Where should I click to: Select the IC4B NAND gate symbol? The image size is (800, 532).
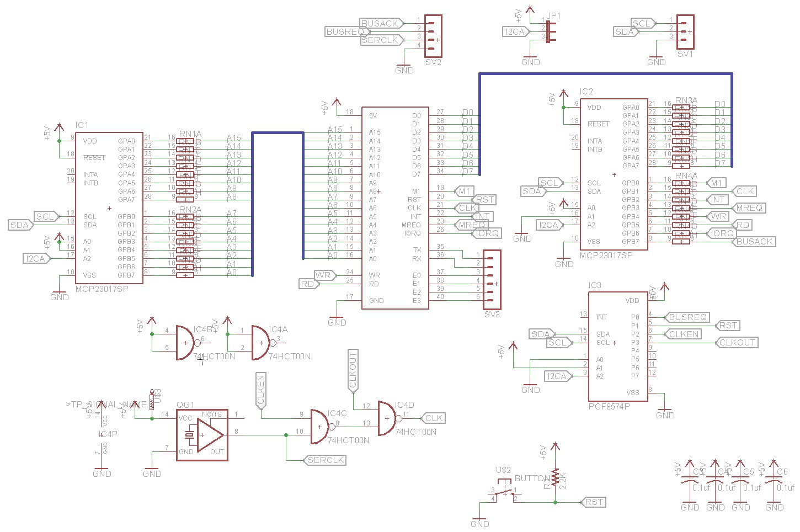[185, 343]
